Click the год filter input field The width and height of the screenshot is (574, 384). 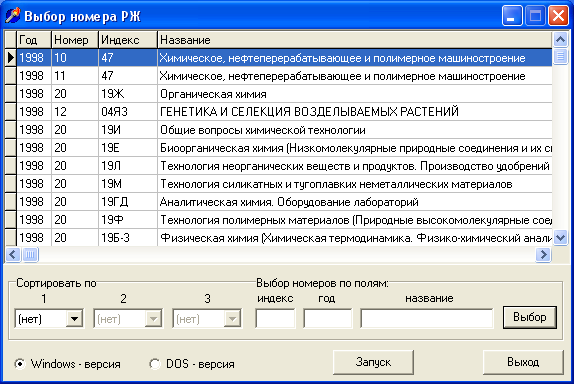tap(328, 318)
